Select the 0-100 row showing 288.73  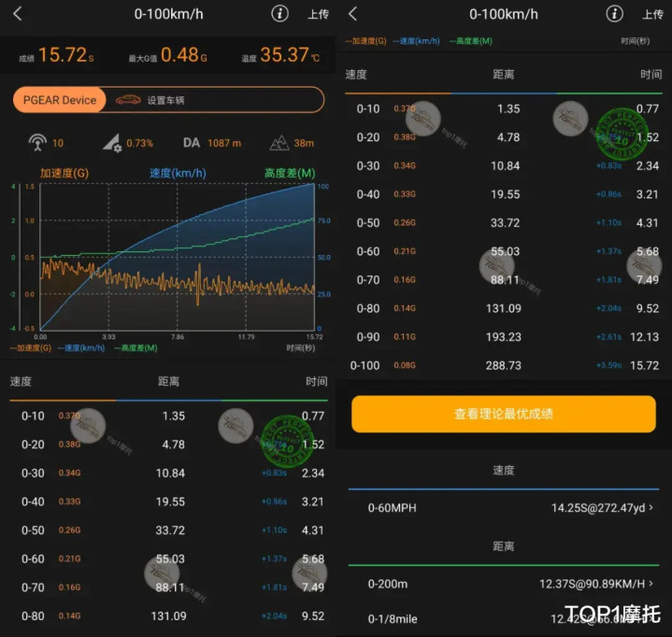505,365
